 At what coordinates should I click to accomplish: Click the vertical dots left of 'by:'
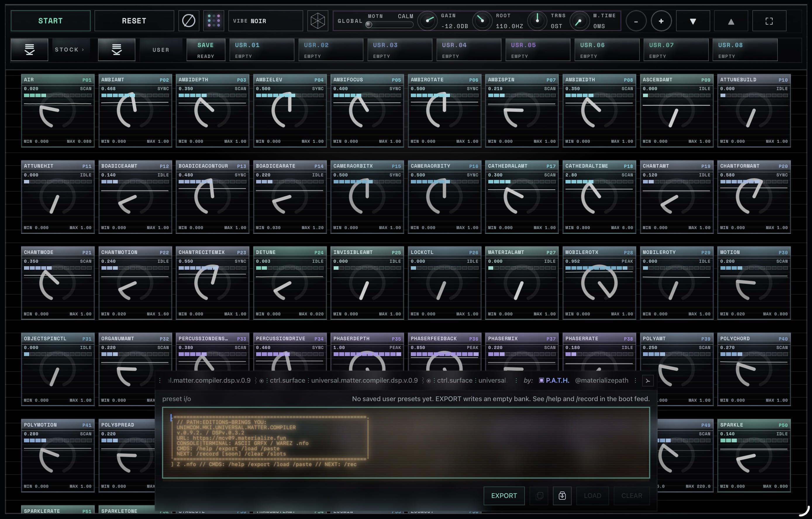click(x=516, y=381)
